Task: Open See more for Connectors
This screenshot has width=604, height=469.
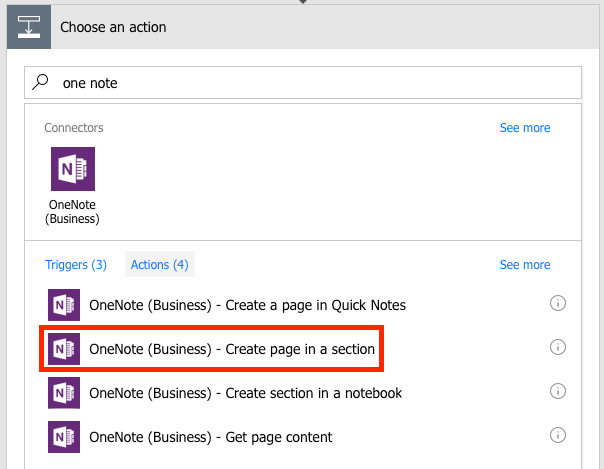Action: point(525,127)
